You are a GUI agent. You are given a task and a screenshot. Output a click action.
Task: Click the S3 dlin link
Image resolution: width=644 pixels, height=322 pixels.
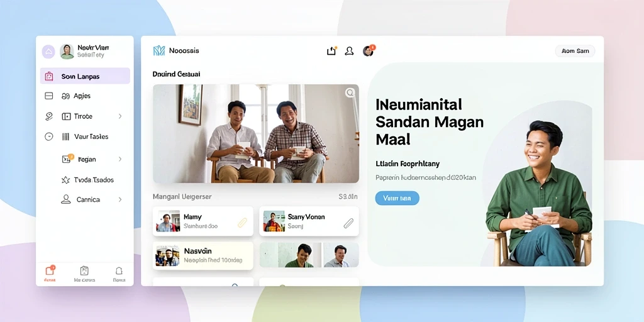pos(348,197)
